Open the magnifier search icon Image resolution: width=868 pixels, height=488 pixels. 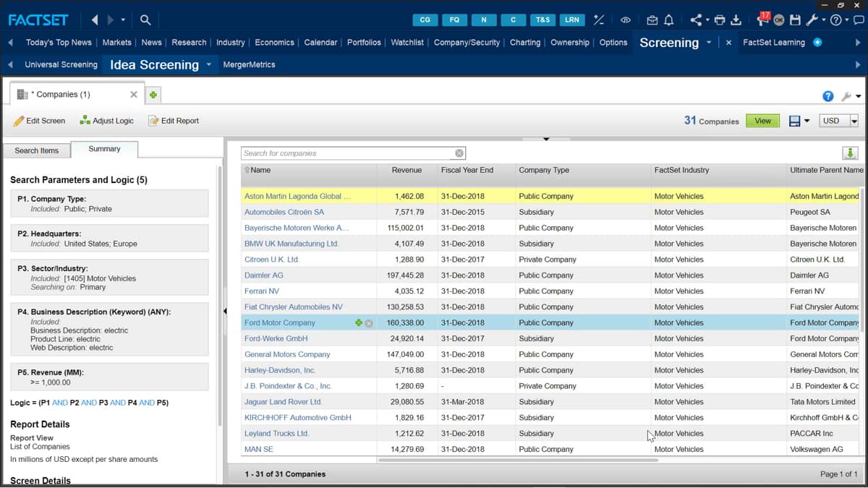pos(145,20)
